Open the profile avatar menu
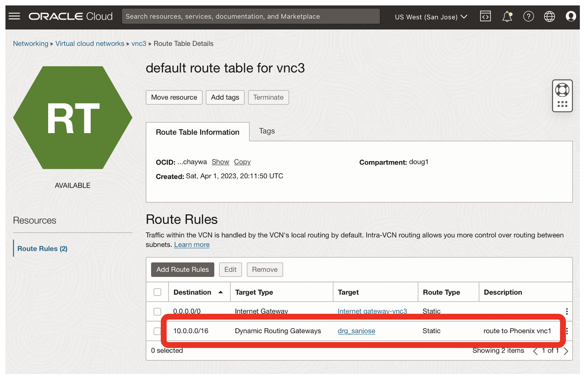 [571, 16]
